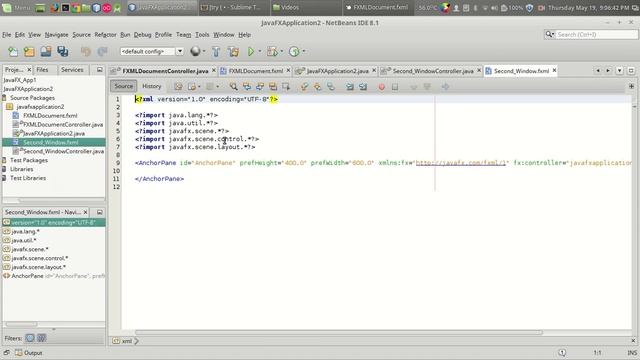Click the Toggle Bookmark icon
The width and height of the screenshot is (640, 360).
331,87
